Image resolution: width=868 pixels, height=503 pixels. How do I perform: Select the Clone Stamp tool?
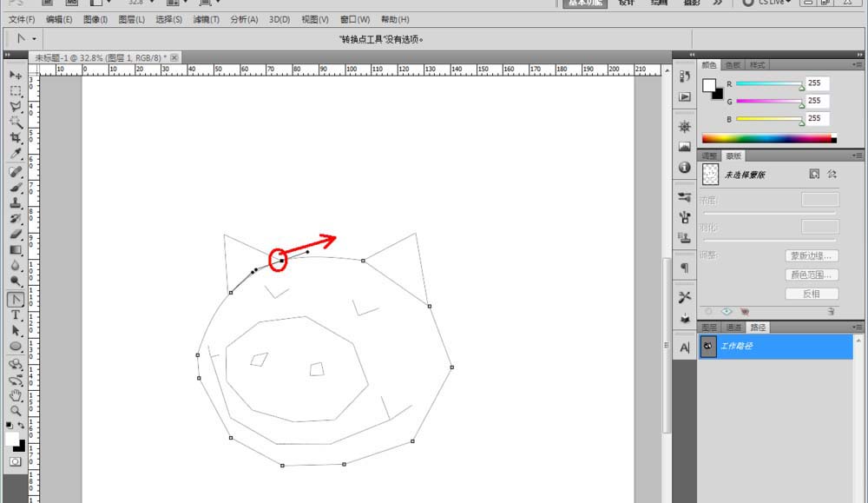16,202
